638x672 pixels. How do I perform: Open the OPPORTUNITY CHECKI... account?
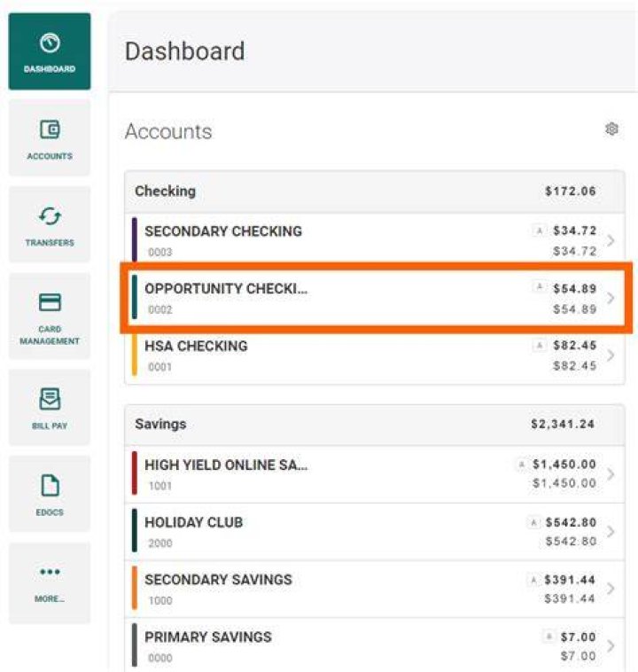375,298
